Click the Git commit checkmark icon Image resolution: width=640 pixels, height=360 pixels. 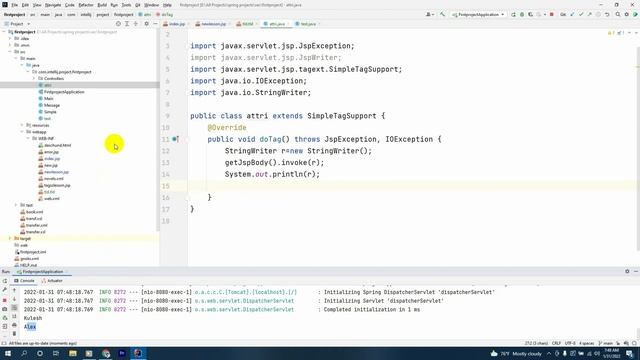pyautogui.click(x=581, y=15)
